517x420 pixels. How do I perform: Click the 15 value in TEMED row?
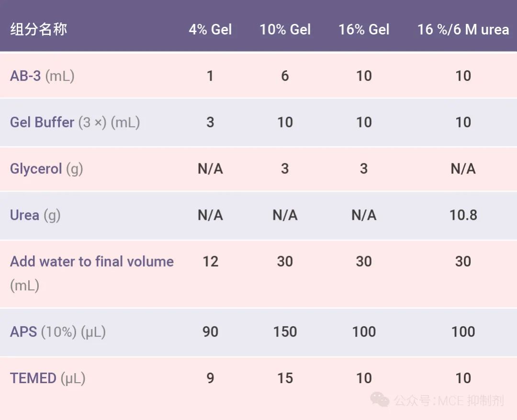[285, 378]
